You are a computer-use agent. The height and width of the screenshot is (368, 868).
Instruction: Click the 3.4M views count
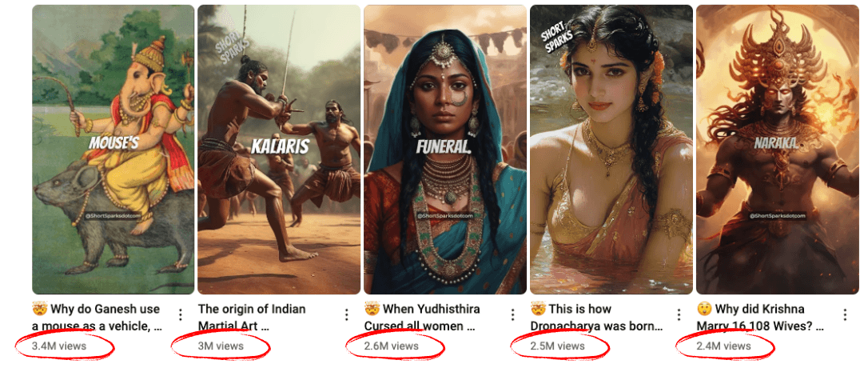(x=59, y=346)
